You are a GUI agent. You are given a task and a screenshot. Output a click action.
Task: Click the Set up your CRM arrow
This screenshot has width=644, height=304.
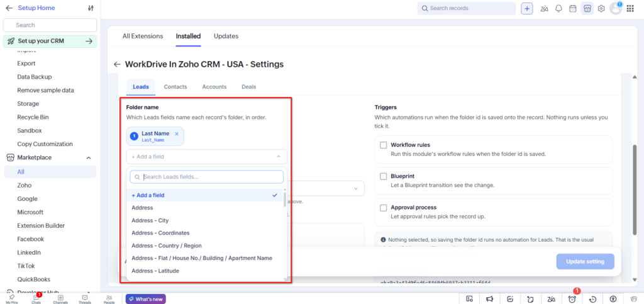(x=89, y=41)
